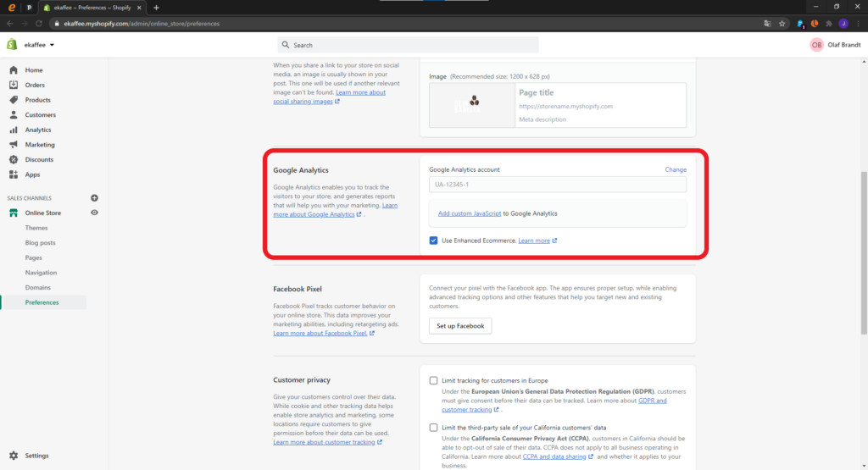Open the Home section icon

(x=14, y=70)
